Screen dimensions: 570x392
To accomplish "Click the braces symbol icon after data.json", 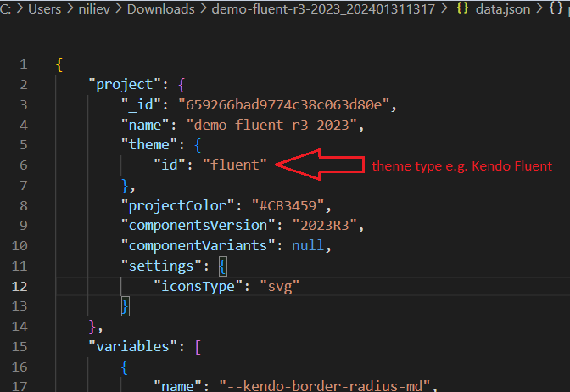I will click(x=556, y=8).
